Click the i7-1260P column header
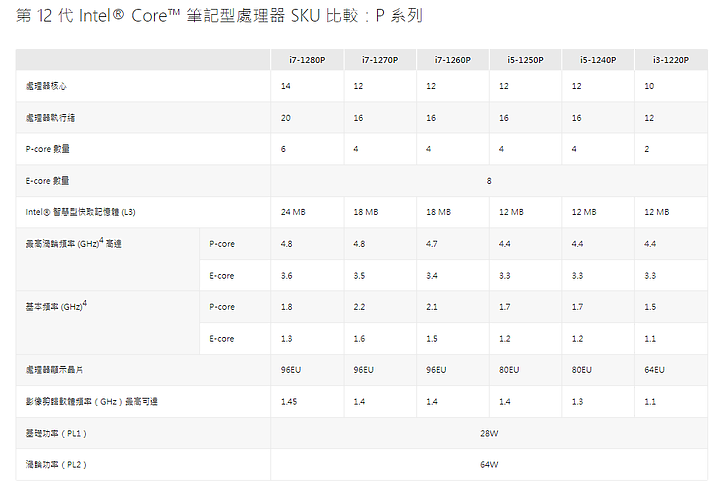720x486 pixels. tap(453, 60)
